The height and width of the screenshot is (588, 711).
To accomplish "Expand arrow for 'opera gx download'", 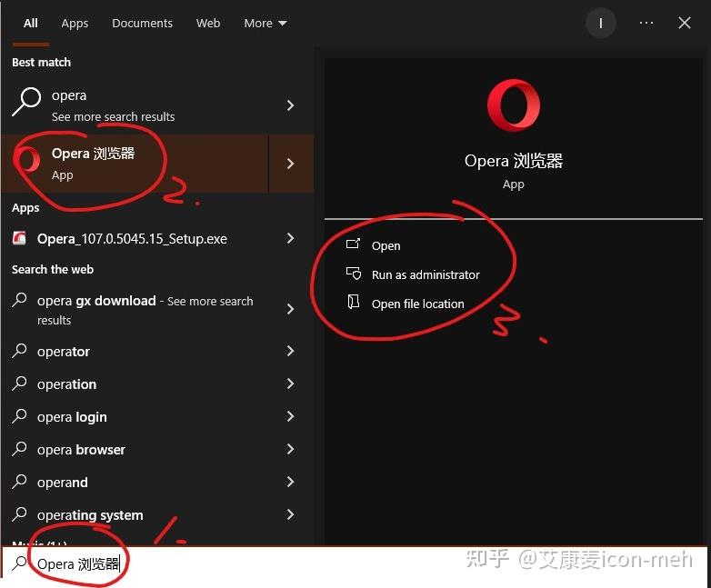I will click(290, 309).
